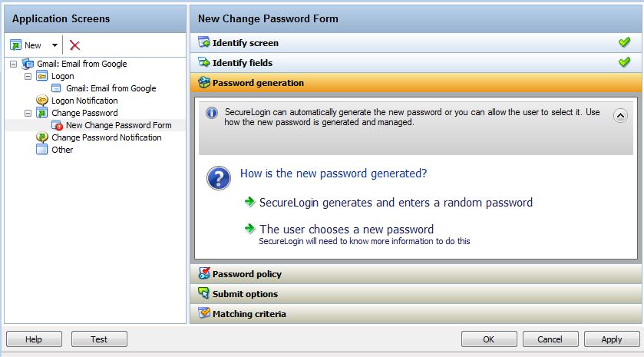Open the New button dropdown arrow
This screenshot has width=644, height=357.
54,45
